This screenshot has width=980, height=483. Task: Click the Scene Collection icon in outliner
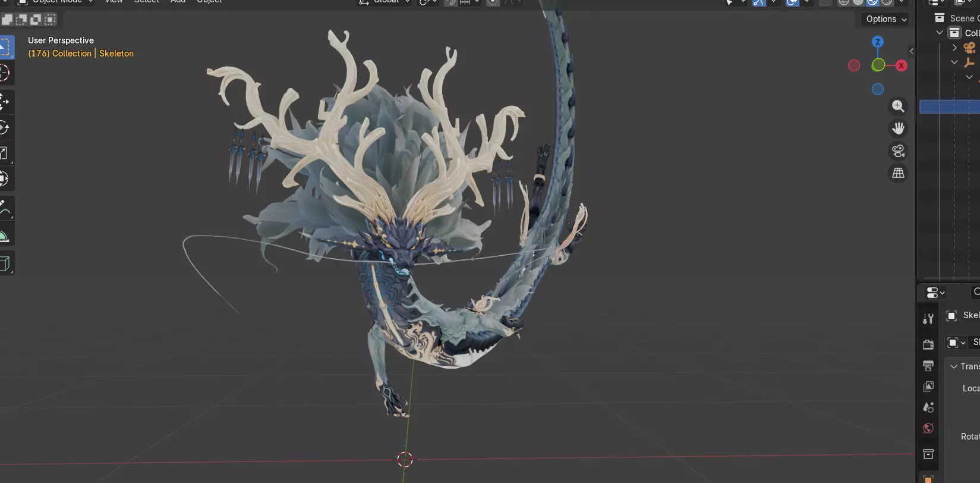click(x=940, y=18)
